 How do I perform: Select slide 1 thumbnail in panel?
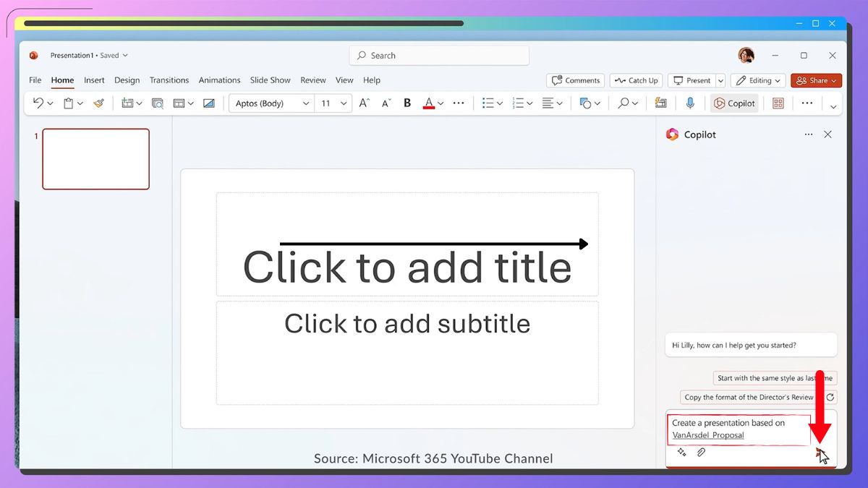coord(95,159)
